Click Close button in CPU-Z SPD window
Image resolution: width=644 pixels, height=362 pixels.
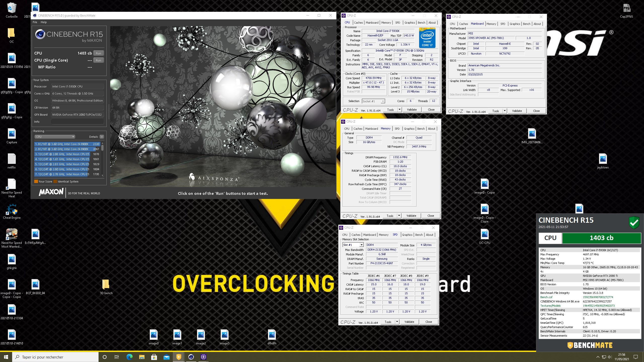coord(429,322)
